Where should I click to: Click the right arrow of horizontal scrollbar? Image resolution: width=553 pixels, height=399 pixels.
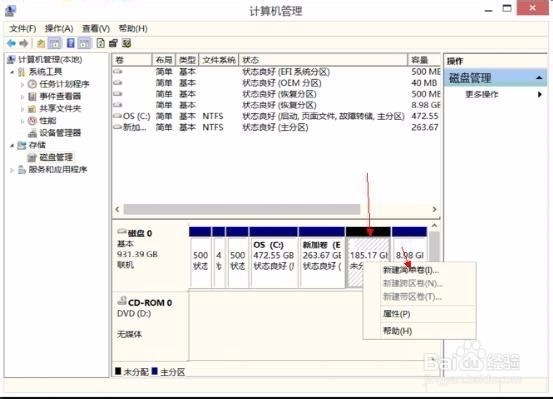coord(434,209)
